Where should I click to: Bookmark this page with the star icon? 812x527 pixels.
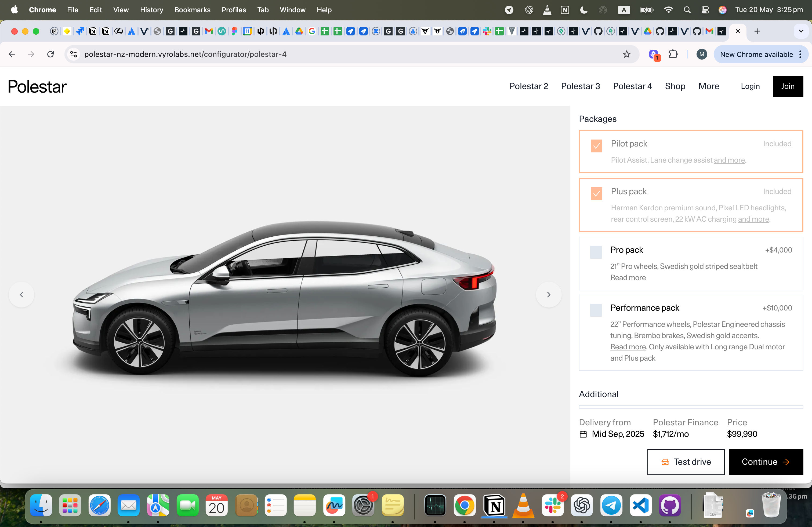(626, 54)
